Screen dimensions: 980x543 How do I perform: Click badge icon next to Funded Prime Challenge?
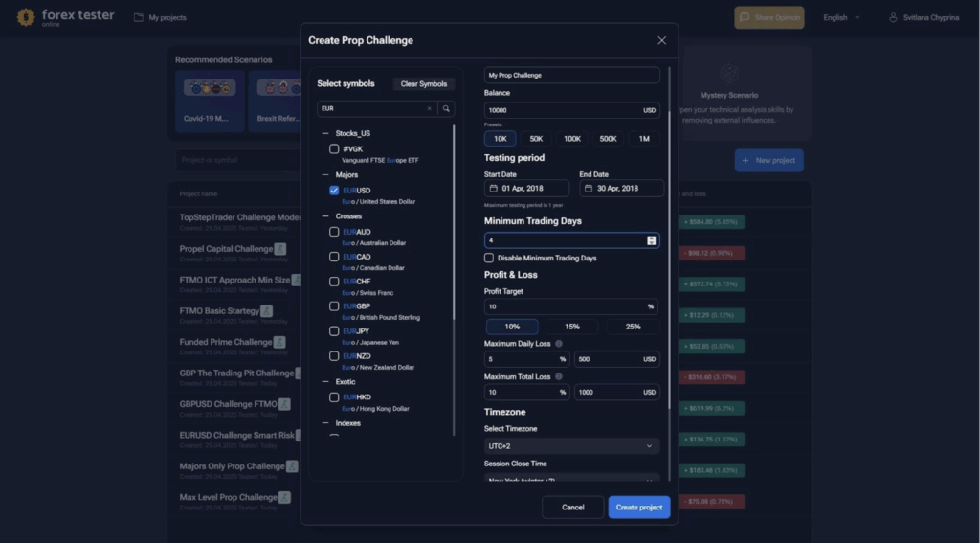pyautogui.click(x=279, y=342)
